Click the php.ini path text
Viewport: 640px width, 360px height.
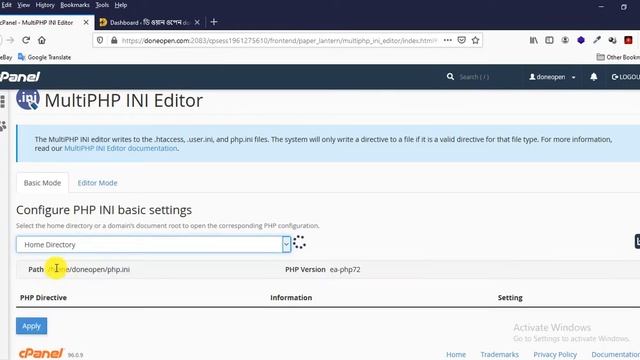tap(88, 269)
